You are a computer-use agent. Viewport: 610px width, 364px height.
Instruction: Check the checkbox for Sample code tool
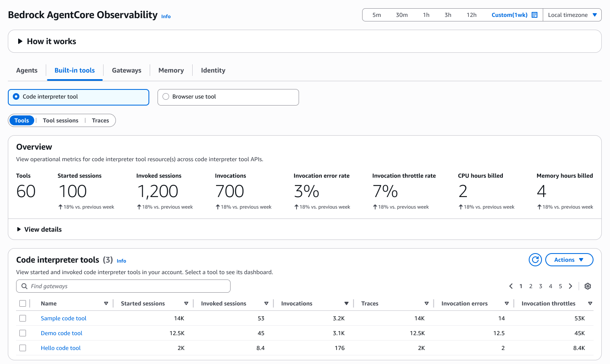23,318
